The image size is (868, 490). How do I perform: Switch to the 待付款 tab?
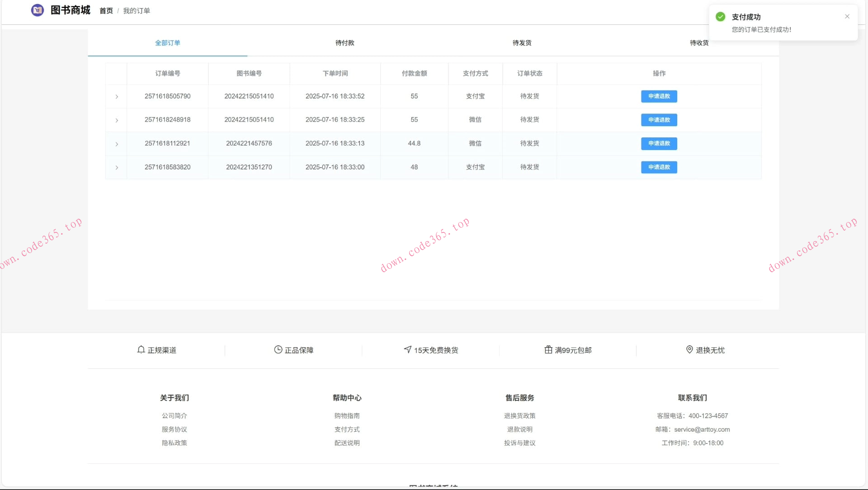344,43
